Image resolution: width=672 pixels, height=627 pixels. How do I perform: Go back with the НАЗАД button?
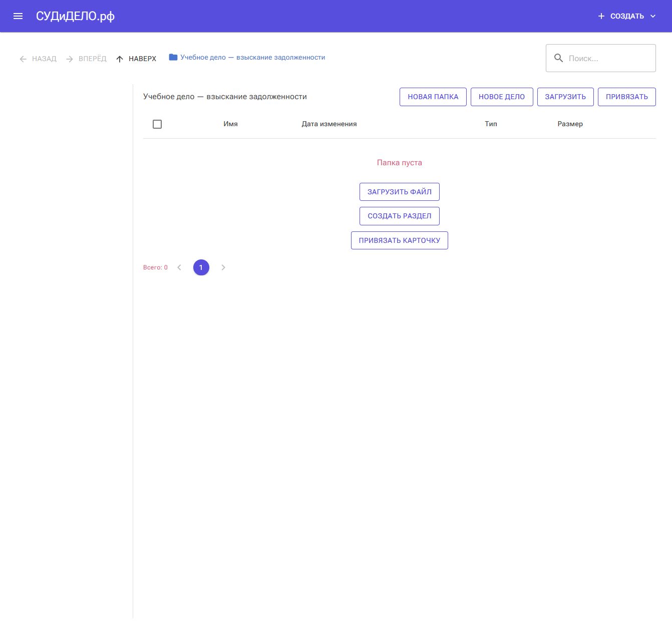38,59
